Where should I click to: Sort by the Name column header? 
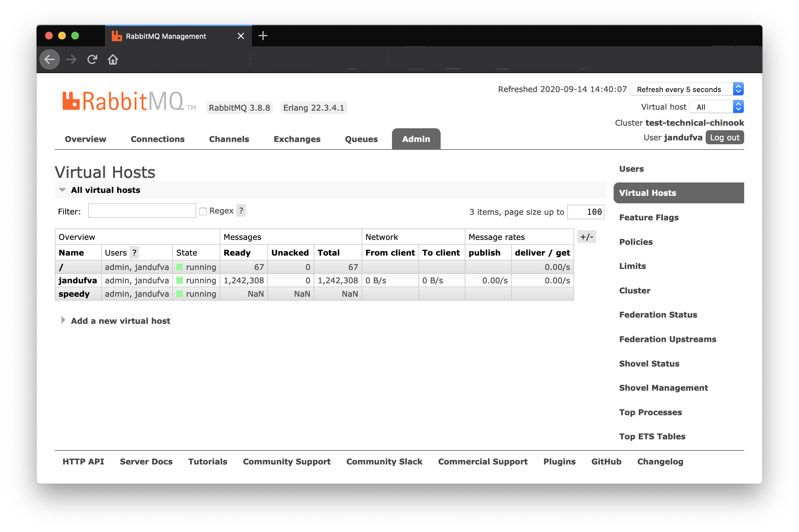click(x=71, y=252)
